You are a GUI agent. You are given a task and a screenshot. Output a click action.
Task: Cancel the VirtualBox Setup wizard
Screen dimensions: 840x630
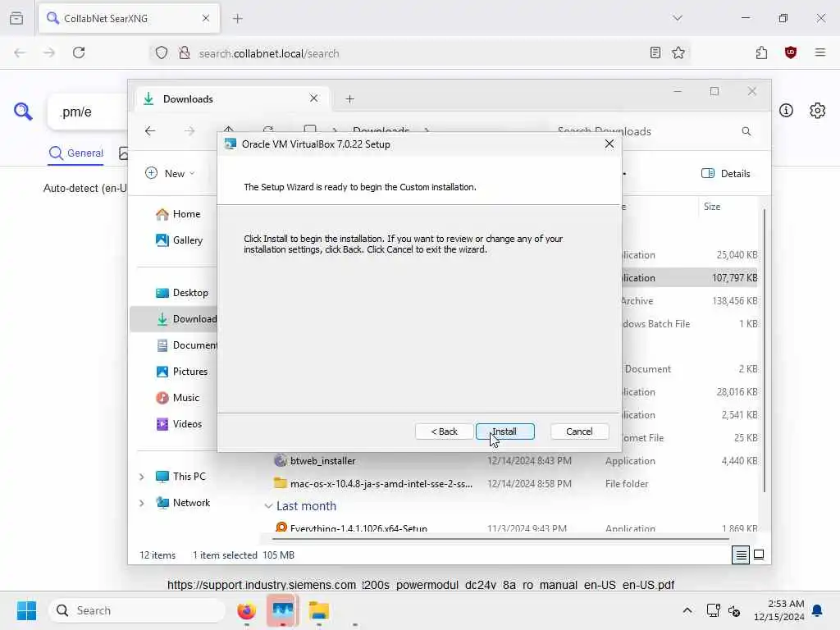click(x=579, y=431)
